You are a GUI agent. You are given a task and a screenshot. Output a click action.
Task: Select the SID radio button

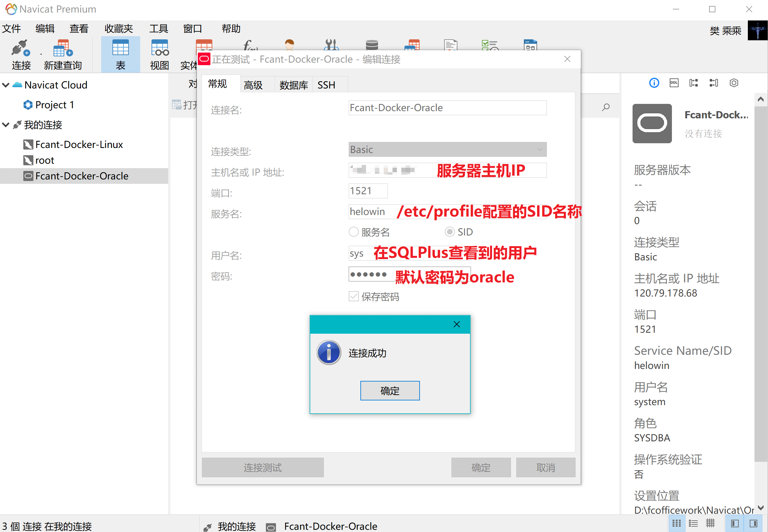pos(450,232)
